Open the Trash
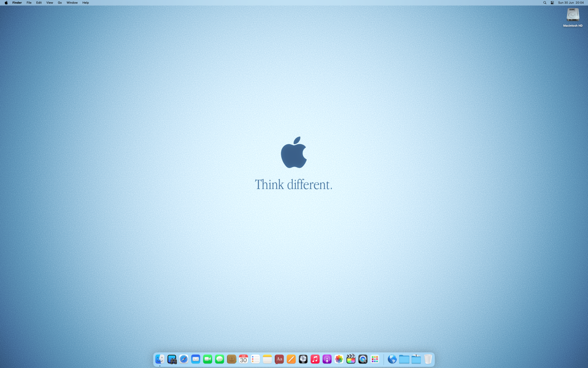 428,359
